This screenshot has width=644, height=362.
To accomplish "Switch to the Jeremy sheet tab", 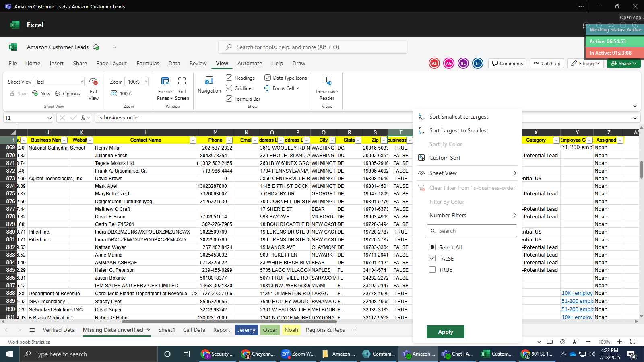I will coord(246,330).
